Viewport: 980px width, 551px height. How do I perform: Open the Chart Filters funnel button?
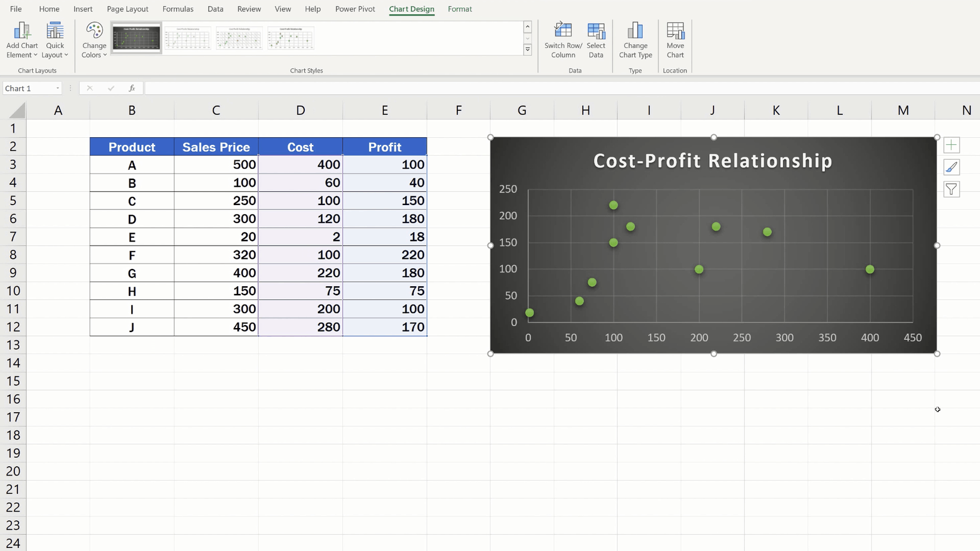tap(951, 189)
